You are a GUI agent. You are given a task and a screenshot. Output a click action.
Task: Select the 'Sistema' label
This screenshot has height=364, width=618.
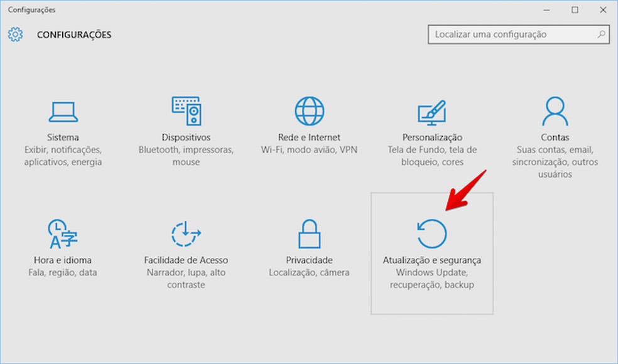pyautogui.click(x=63, y=137)
